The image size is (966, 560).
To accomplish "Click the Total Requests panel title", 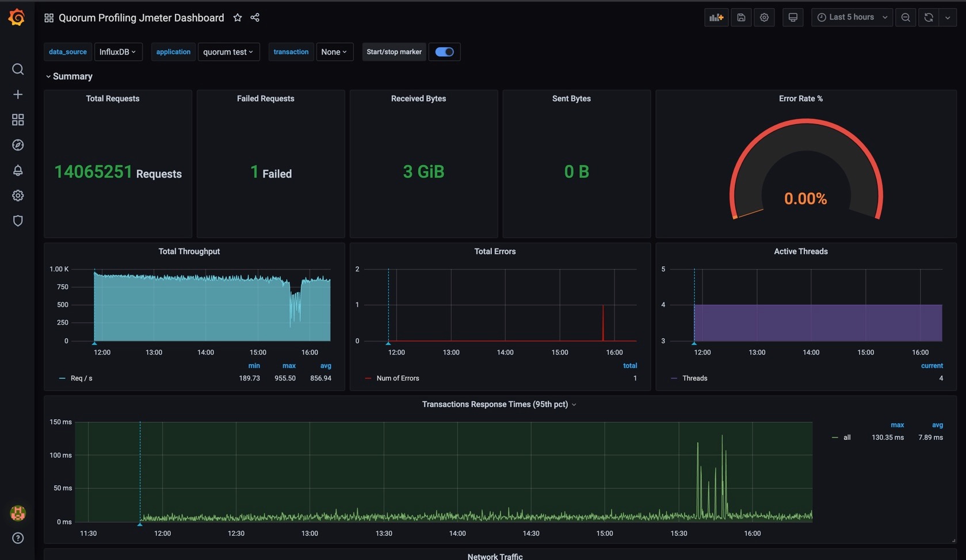I will [x=113, y=98].
